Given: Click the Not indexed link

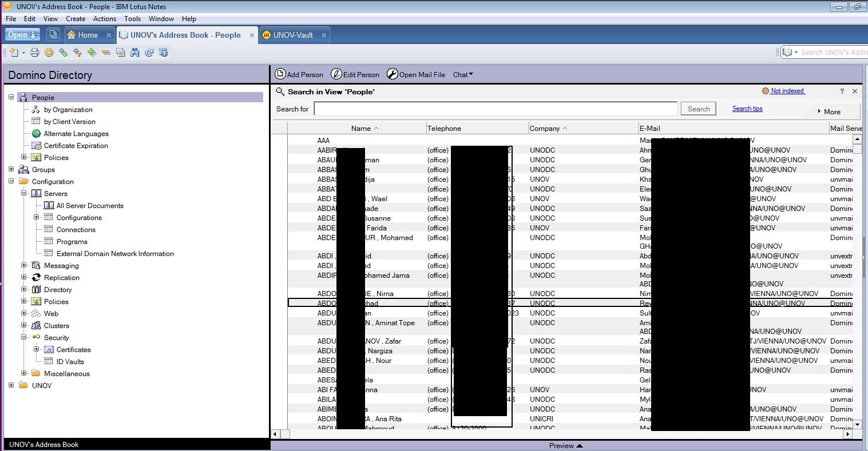Looking at the screenshot, I should (x=787, y=91).
